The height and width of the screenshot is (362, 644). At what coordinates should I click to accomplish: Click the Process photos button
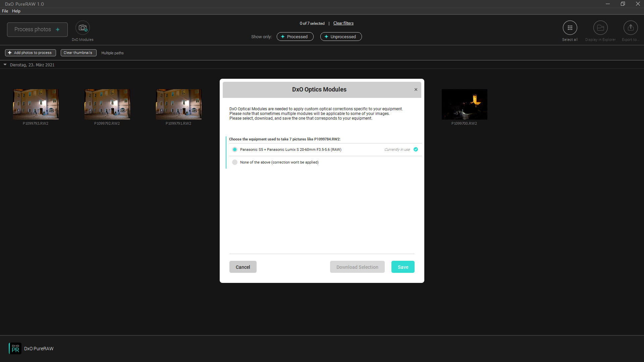(37, 29)
